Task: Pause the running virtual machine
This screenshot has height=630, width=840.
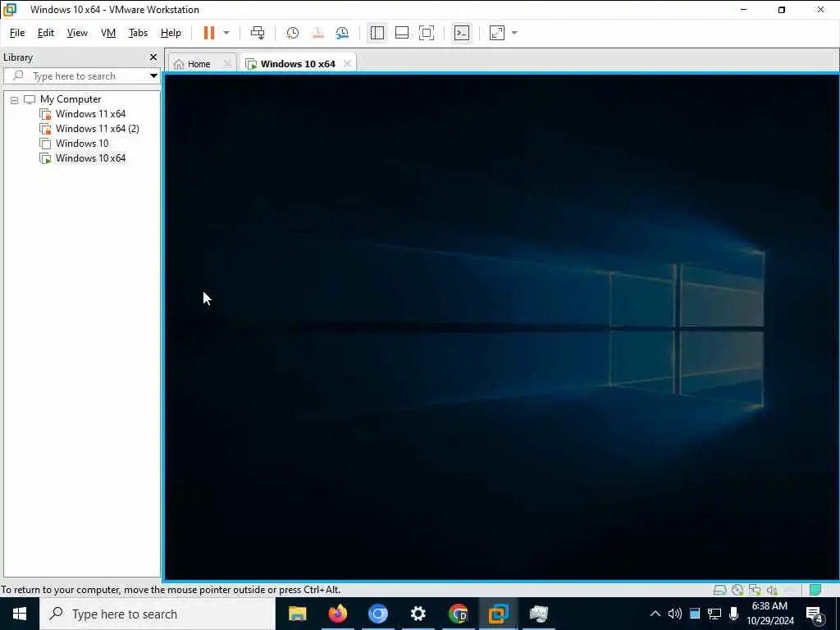Action: point(209,33)
